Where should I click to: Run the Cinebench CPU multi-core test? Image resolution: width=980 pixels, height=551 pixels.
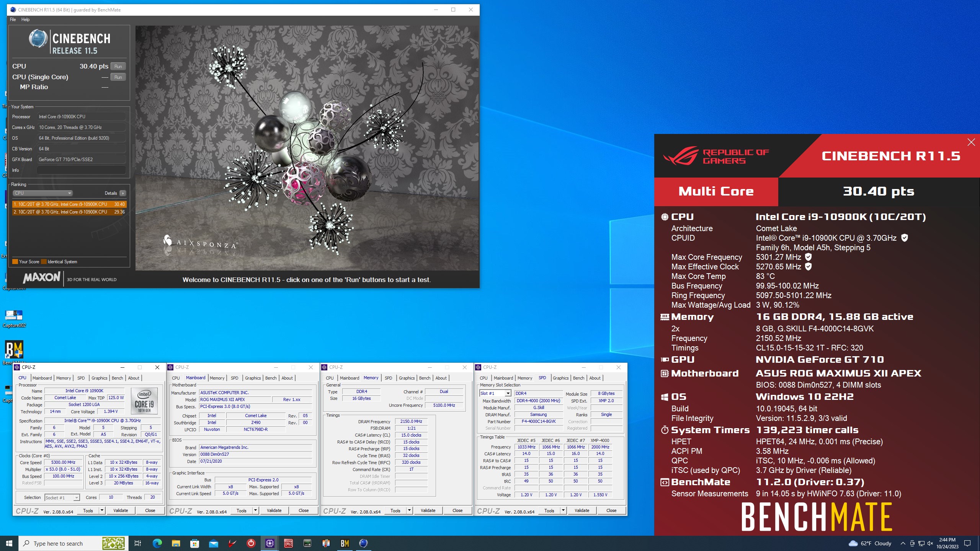(118, 67)
